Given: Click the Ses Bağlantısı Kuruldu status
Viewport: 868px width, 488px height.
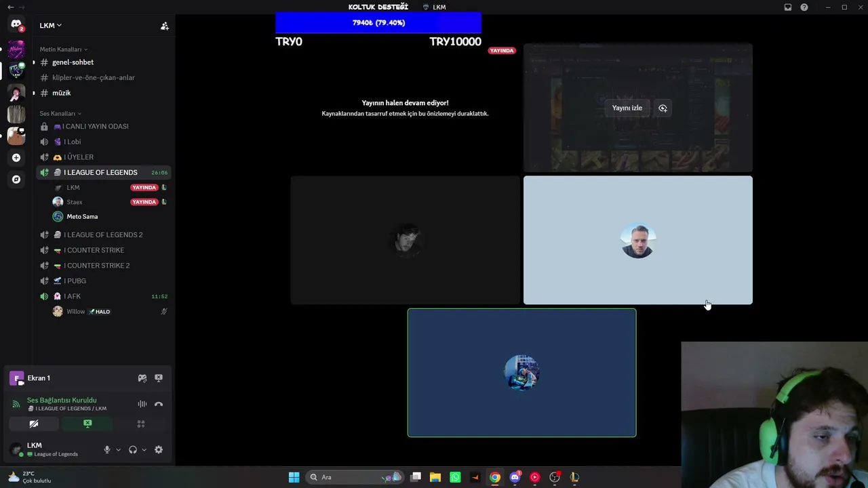Looking at the screenshot, I should (x=62, y=401).
